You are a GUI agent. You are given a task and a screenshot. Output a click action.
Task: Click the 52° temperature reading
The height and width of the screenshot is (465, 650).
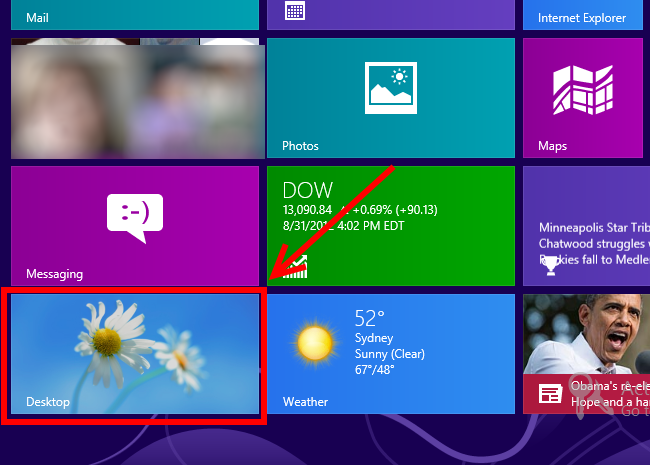click(369, 318)
